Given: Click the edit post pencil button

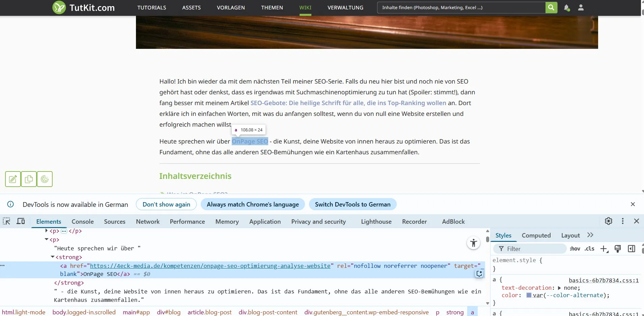Looking at the screenshot, I should [x=13, y=179].
